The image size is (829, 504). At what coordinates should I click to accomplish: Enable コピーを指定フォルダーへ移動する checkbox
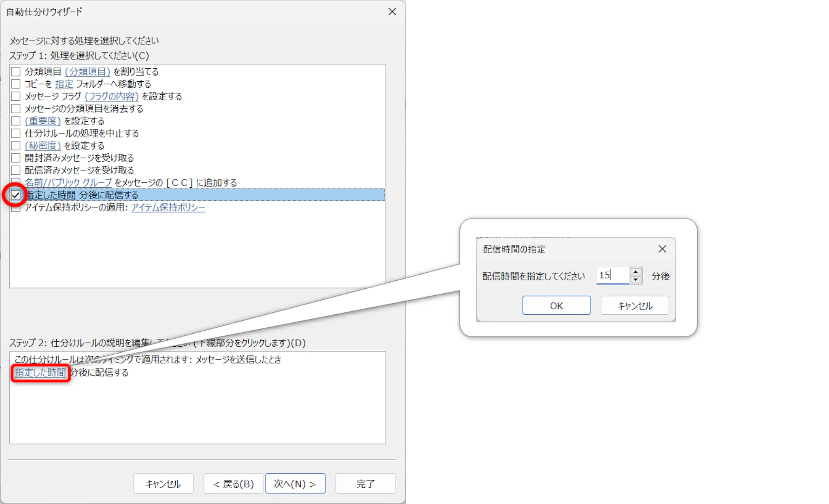coord(16,84)
